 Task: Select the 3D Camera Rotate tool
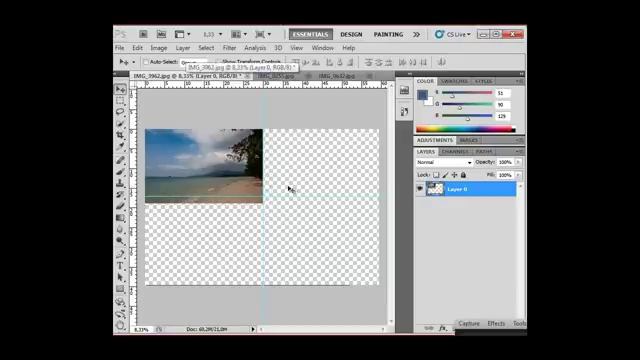[120, 314]
